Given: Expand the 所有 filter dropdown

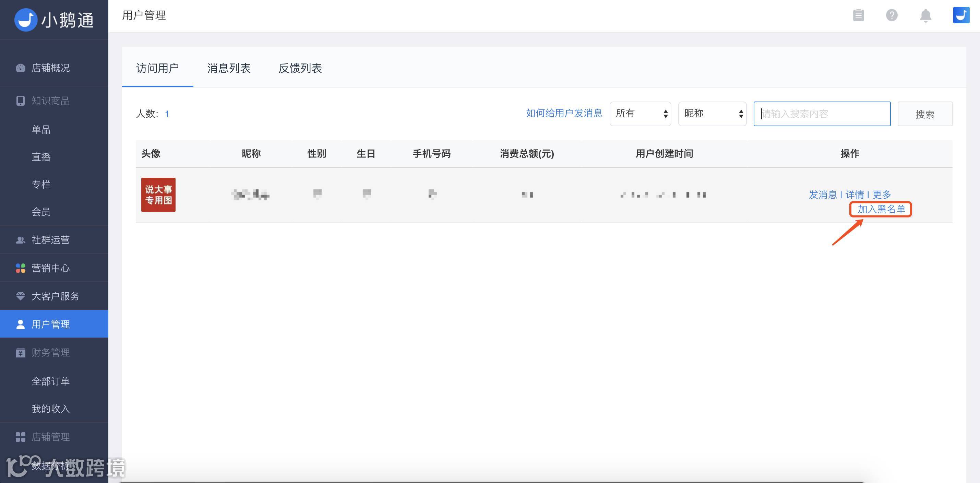Looking at the screenshot, I should [640, 114].
